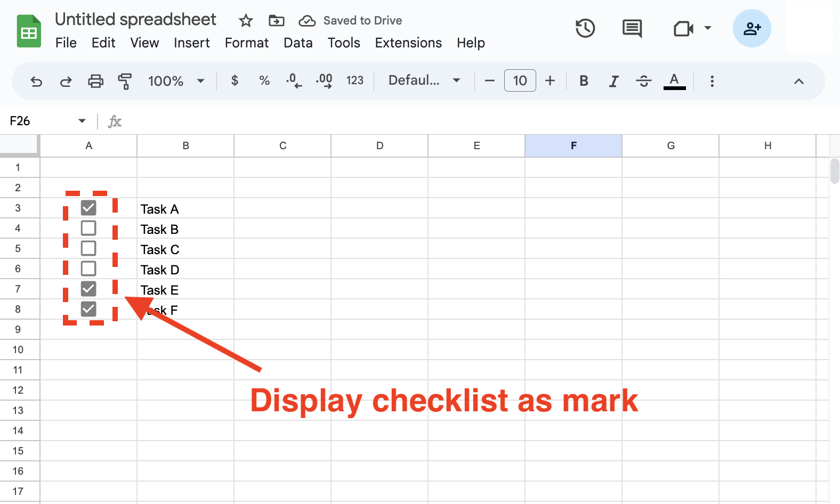Open the File menu
The image size is (840, 504).
[66, 43]
